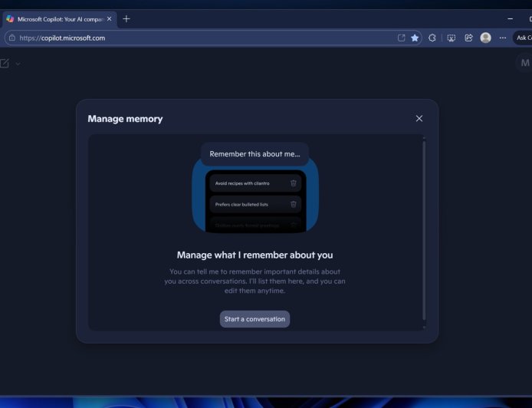Screen dimensions: 532x408
Task: Click the browser screen-cast toolbar icon
Action: coord(451,38)
